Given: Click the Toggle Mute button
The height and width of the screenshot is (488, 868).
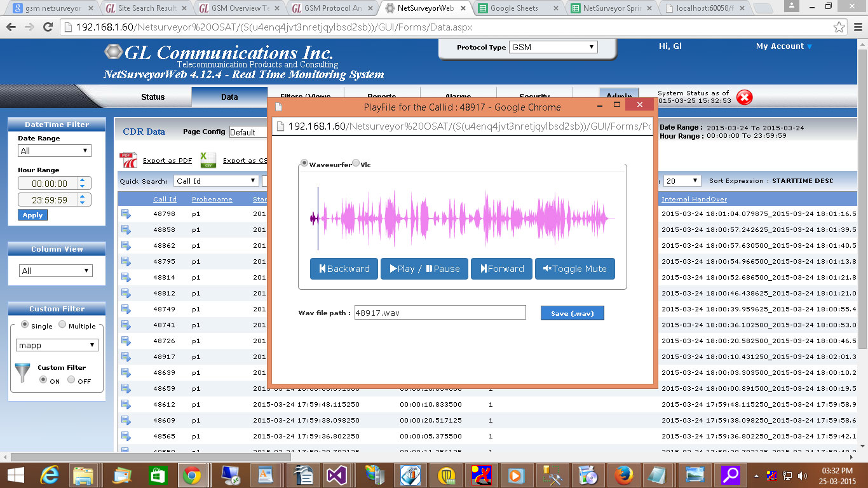Looking at the screenshot, I should pyautogui.click(x=575, y=269).
